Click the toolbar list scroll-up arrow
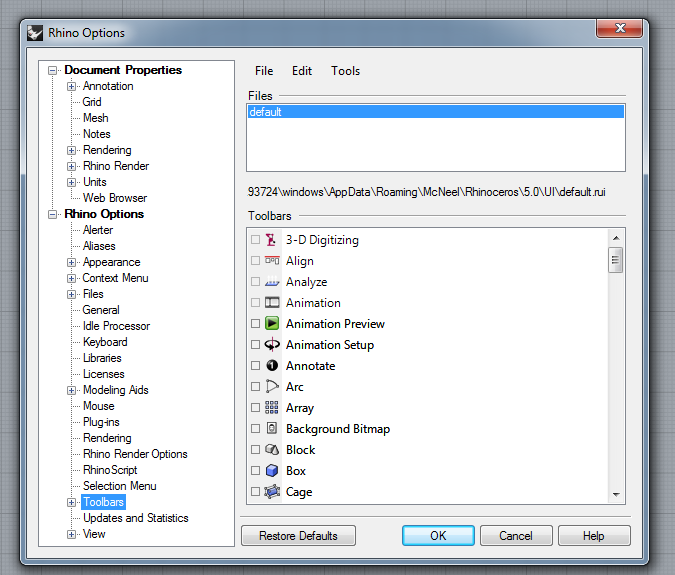This screenshot has width=675, height=575. [x=616, y=238]
